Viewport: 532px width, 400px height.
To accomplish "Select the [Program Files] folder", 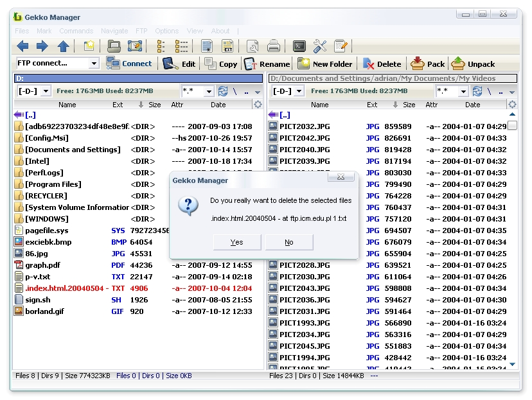I will tap(53, 184).
